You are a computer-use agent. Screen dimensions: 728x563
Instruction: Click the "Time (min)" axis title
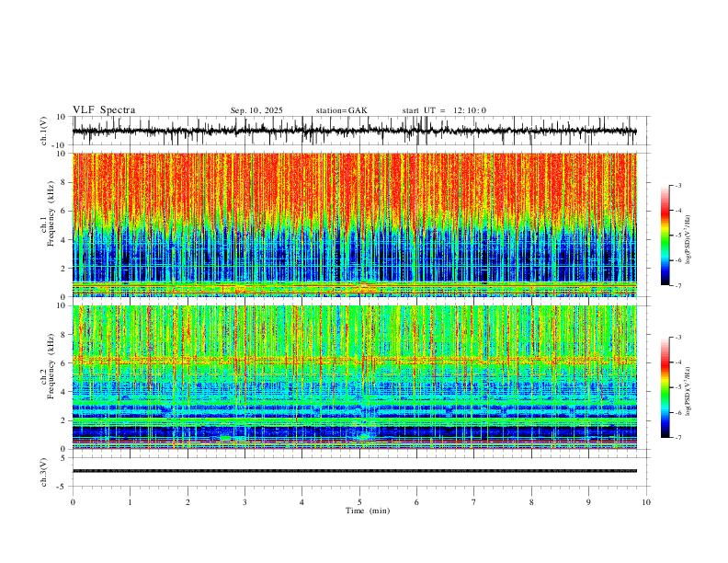point(368,511)
